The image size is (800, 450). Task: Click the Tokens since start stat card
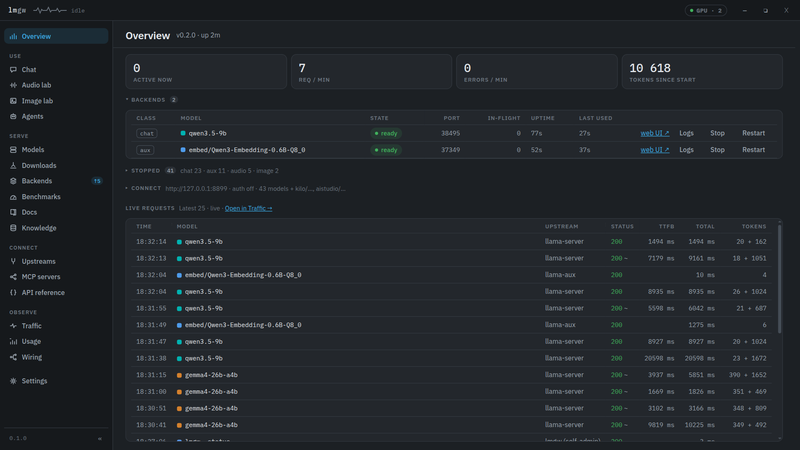click(702, 72)
